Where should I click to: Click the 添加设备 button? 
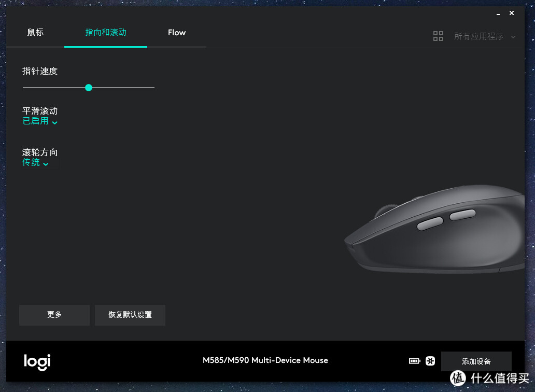(x=476, y=361)
